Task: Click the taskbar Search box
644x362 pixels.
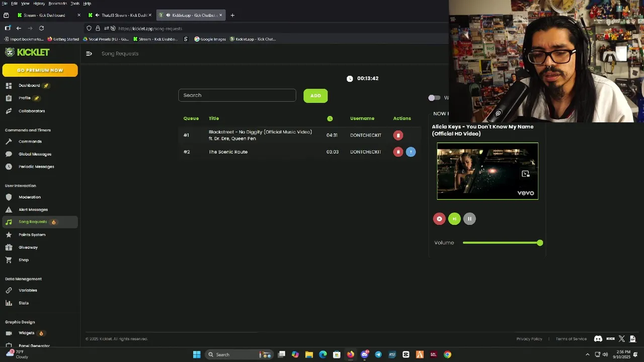Action: 239,354
